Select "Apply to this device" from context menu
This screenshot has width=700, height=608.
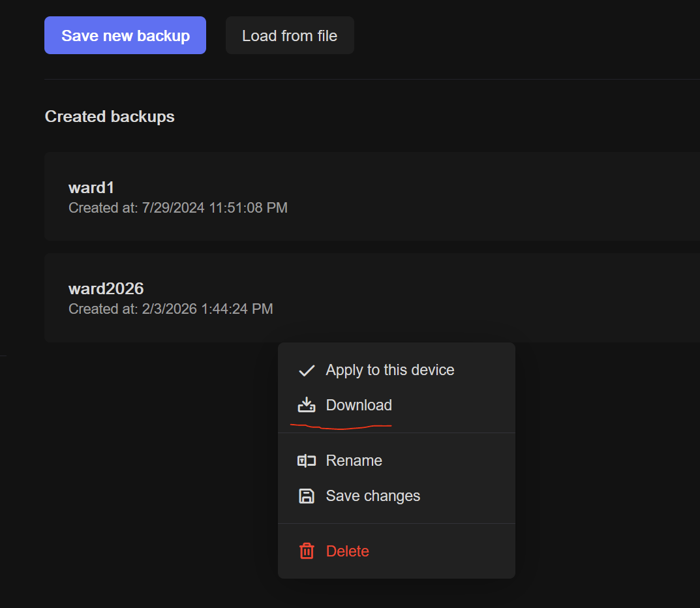coord(389,371)
